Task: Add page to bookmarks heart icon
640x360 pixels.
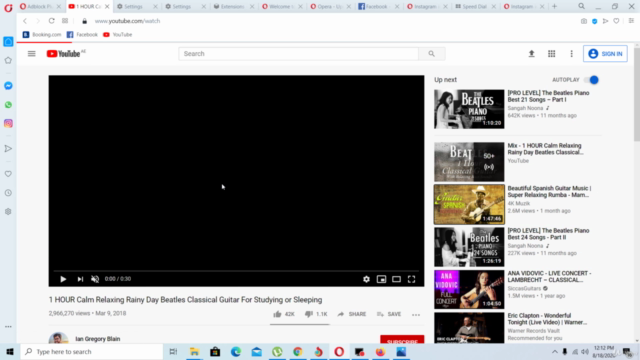Action: tap(616, 21)
